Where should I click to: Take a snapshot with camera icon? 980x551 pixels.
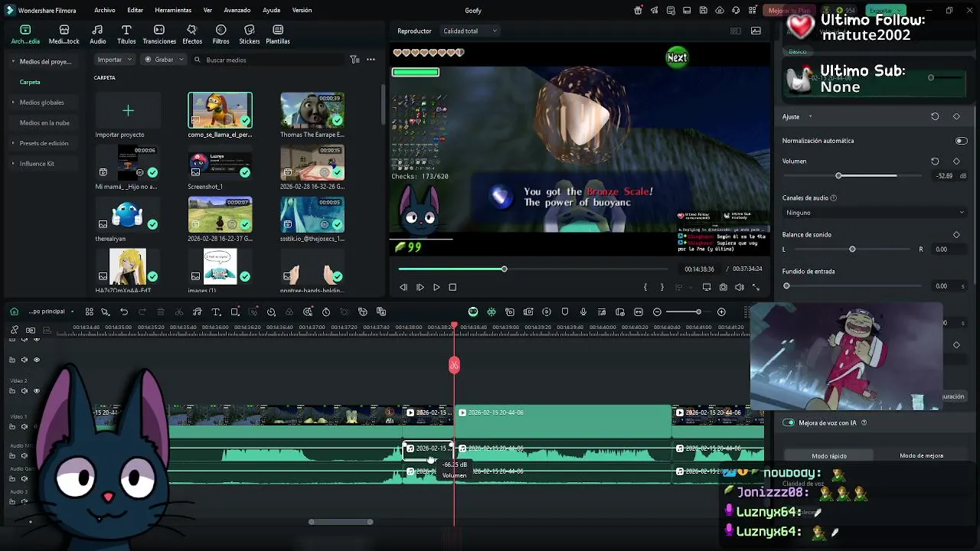pos(723,287)
